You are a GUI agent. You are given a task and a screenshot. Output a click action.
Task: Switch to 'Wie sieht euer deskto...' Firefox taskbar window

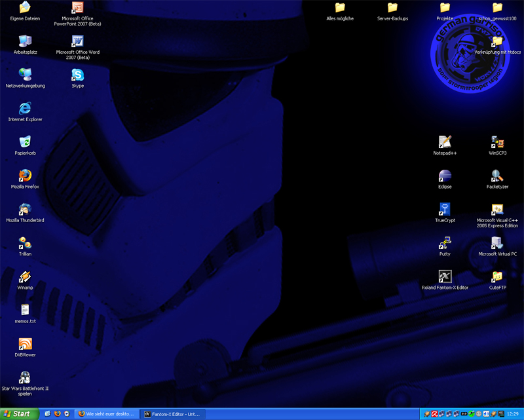(106, 414)
